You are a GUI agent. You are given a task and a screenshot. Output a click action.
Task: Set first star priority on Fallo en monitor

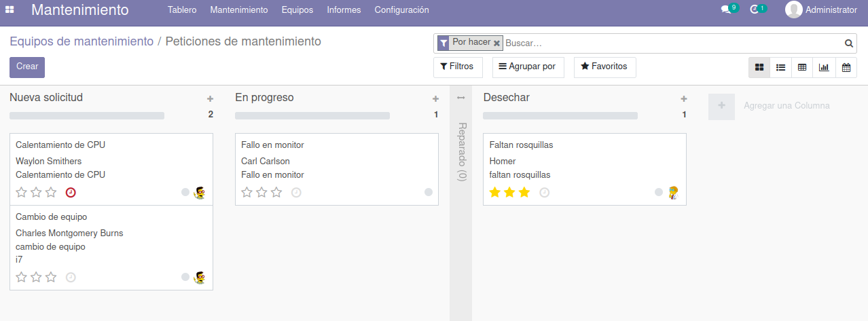247,193
